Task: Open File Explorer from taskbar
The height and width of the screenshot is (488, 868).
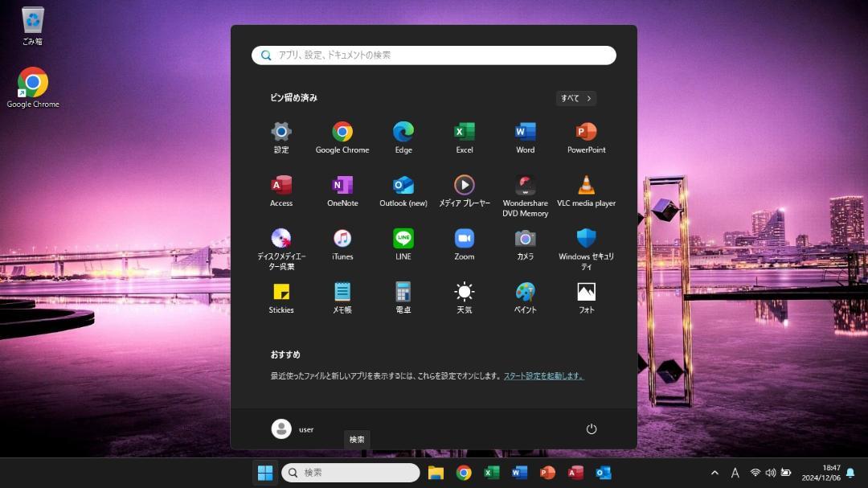Action: click(436, 473)
